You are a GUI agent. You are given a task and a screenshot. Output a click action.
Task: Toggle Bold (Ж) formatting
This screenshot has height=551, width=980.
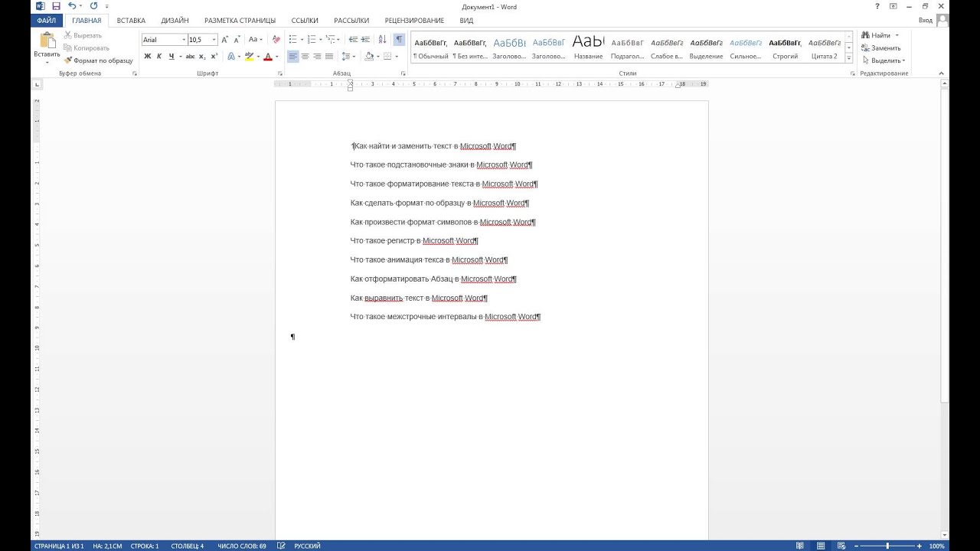click(148, 57)
